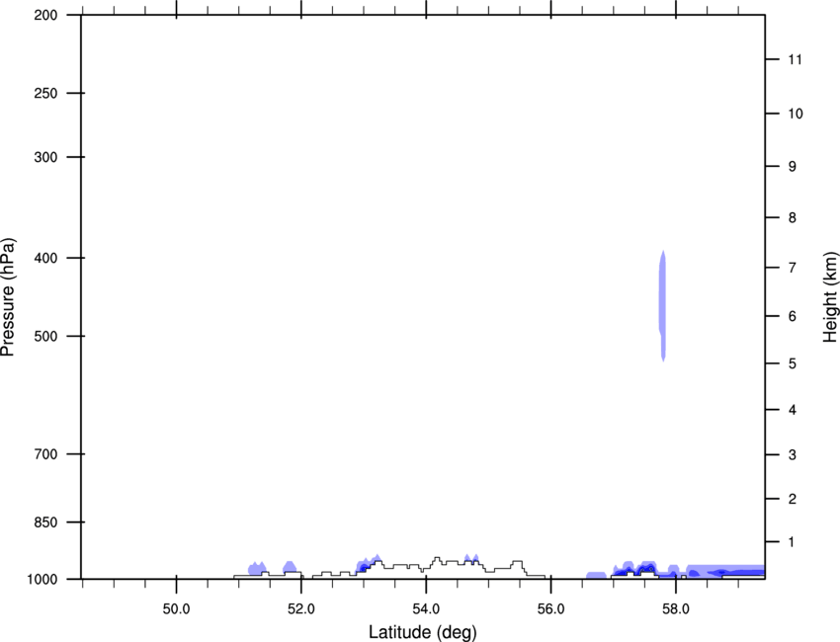Click the tall blue contour patch near 58°
This screenshot has height=642, width=840.
point(663,305)
